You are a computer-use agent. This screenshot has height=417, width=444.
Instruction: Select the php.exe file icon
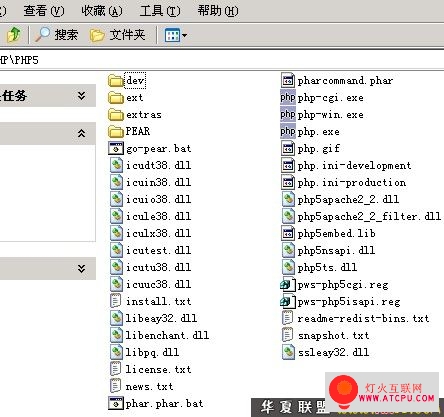[x=288, y=131]
